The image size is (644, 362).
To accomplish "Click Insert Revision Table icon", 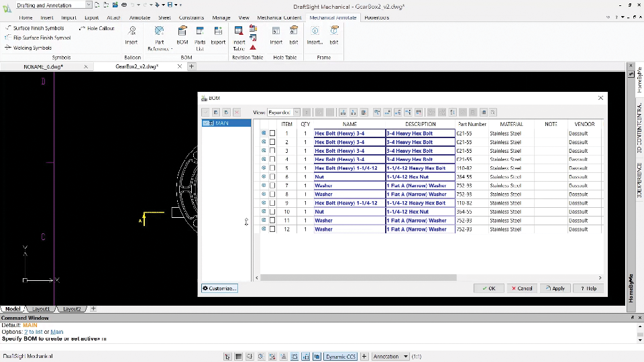I will [239, 32].
